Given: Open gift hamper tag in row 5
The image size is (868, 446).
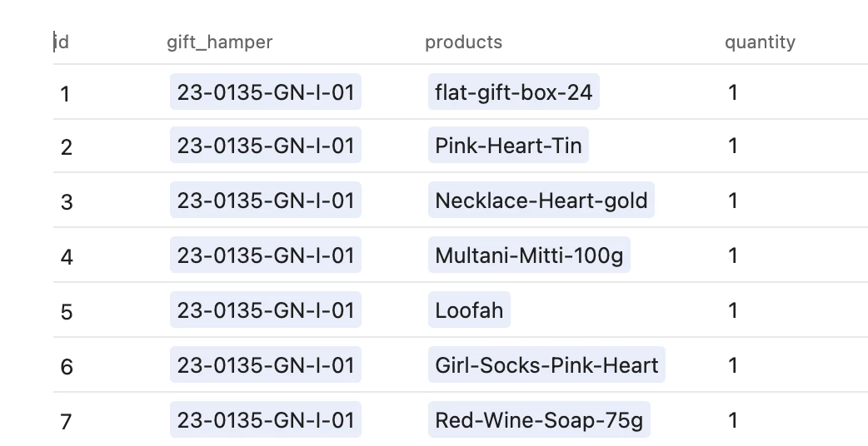Looking at the screenshot, I should (266, 310).
